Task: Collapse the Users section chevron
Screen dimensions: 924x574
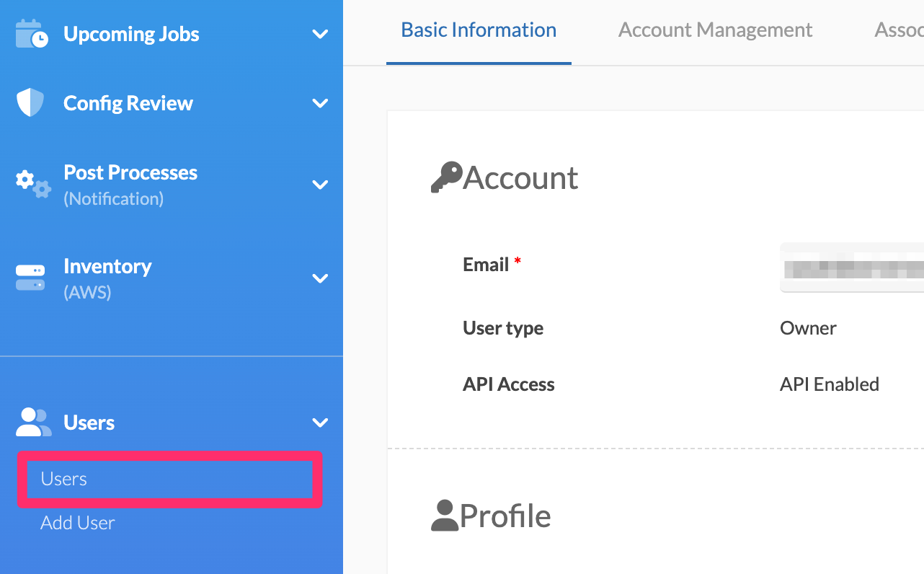Action: coord(320,423)
